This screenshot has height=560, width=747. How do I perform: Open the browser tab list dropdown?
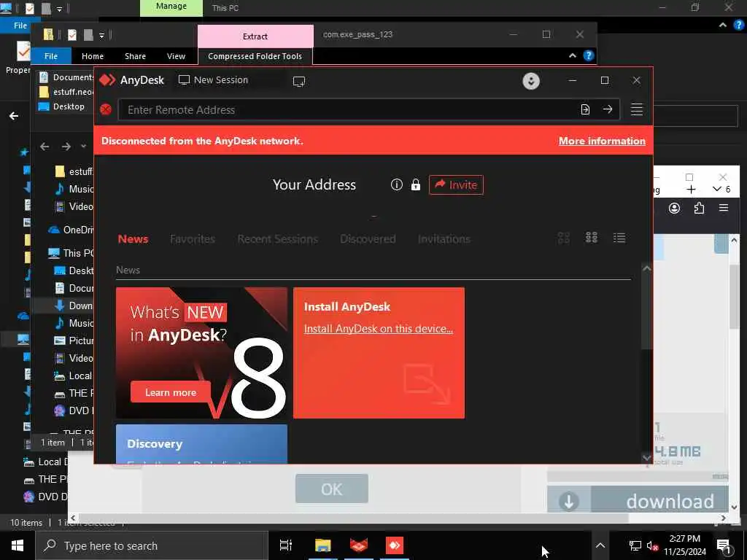[716, 189]
